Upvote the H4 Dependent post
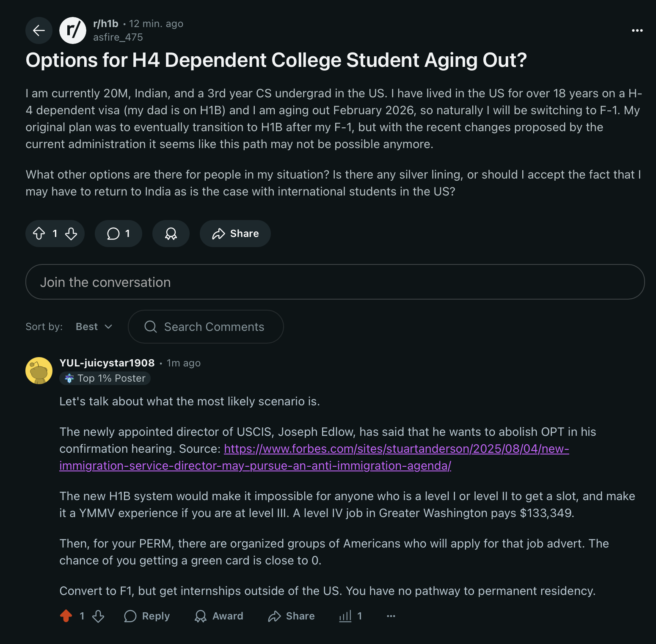 click(x=39, y=234)
